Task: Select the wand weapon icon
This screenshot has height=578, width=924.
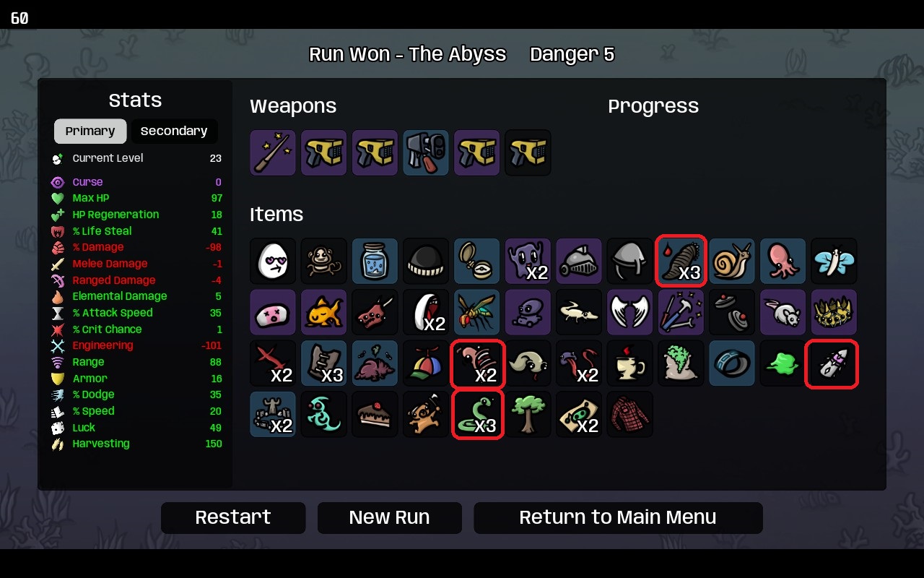Action: 273,152
